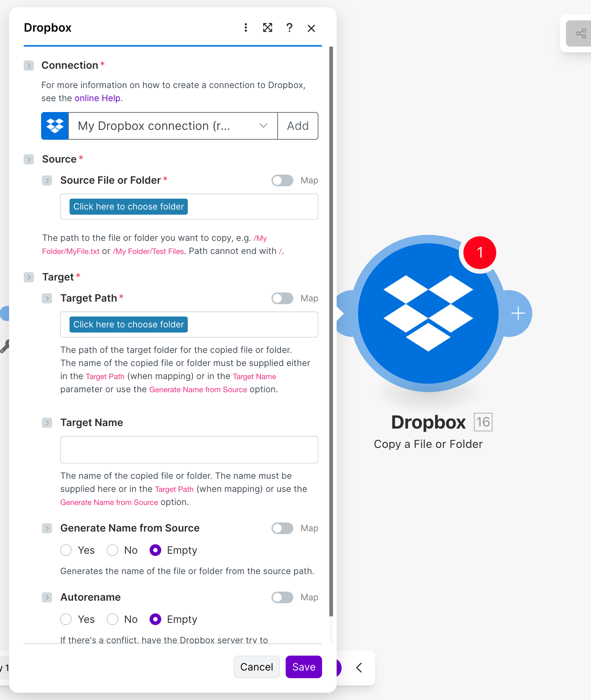Image resolution: width=591 pixels, height=700 pixels.
Task: Toggle expander beside Target Path
Action: [47, 298]
